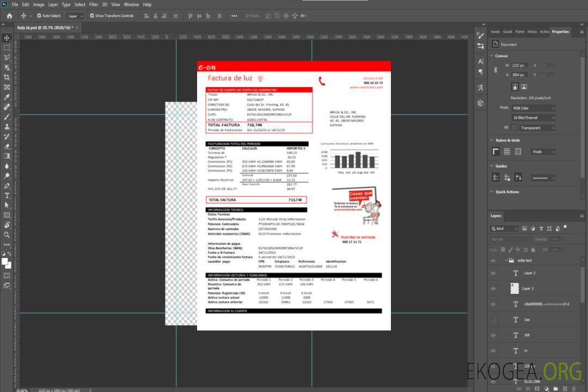Open the 16 Bits/Channel dropdown

(534, 118)
